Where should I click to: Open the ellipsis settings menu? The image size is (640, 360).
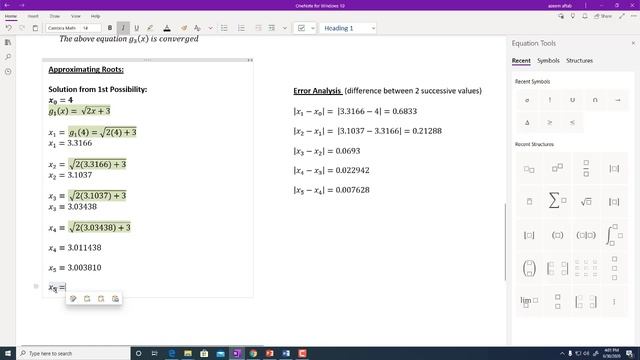pos(634,16)
